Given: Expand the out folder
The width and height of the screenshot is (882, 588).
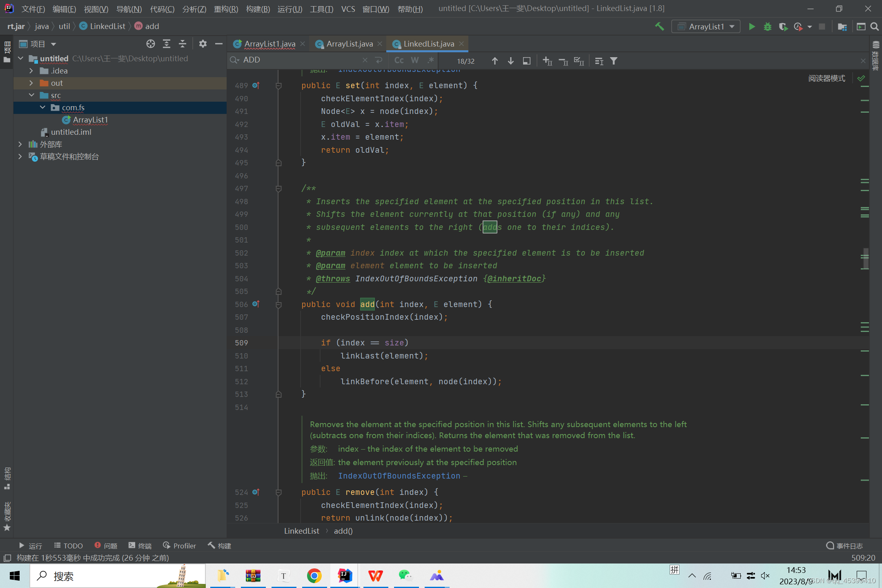Looking at the screenshot, I should click(x=31, y=83).
